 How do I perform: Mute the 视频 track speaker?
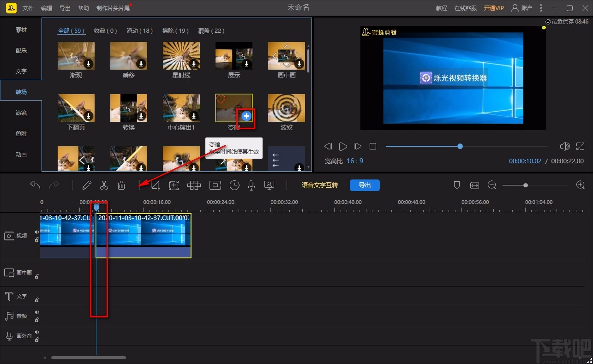click(x=37, y=232)
